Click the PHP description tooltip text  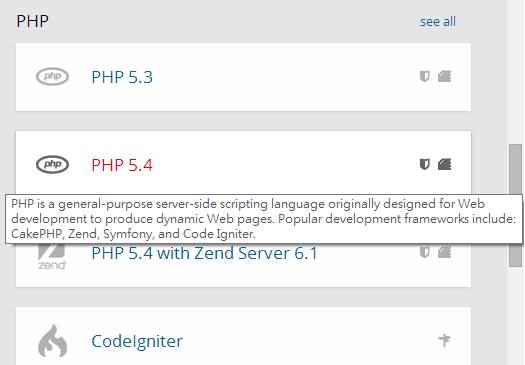click(264, 219)
